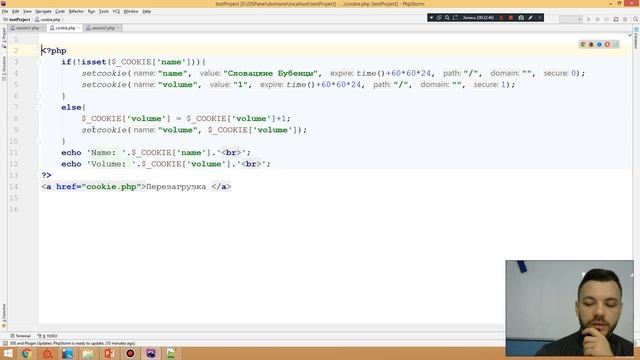This screenshot has width=640, height=360.
Task: Open the Terminal tool window
Action: tap(20, 336)
